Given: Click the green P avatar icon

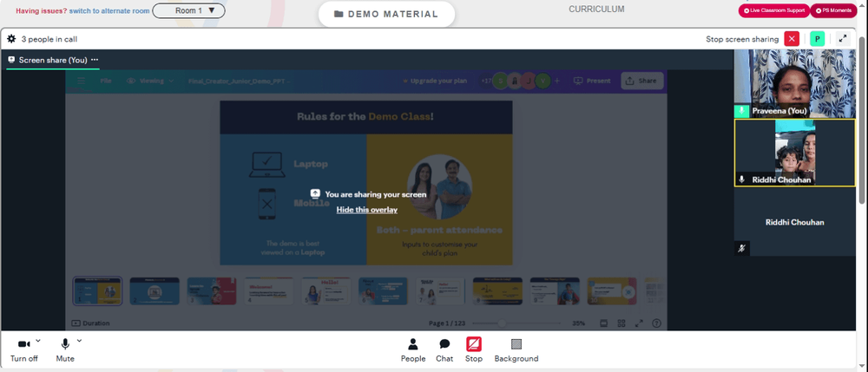Looking at the screenshot, I should tap(817, 39).
